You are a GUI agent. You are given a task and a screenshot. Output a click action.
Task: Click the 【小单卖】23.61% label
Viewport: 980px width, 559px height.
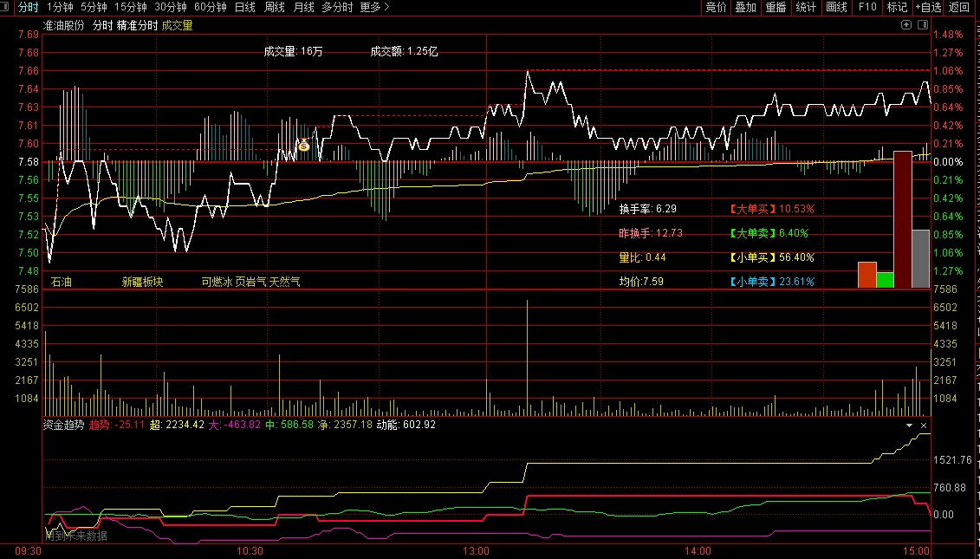coord(772,282)
